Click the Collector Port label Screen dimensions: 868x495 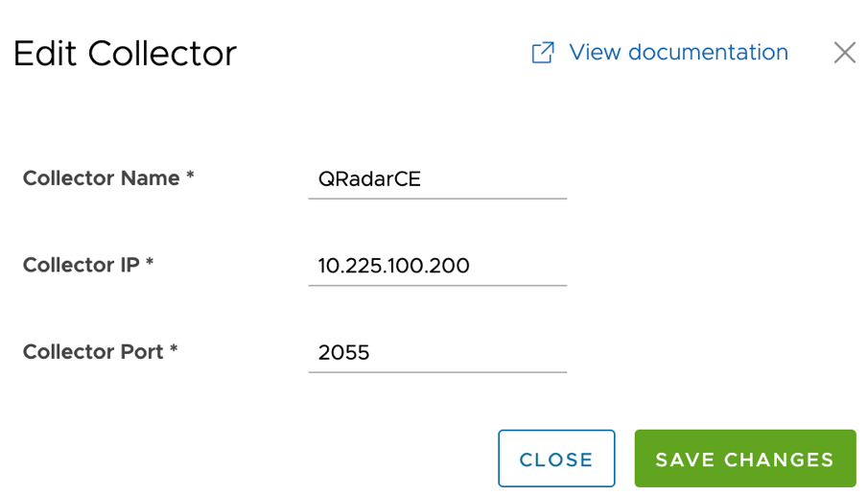[94, 352]
